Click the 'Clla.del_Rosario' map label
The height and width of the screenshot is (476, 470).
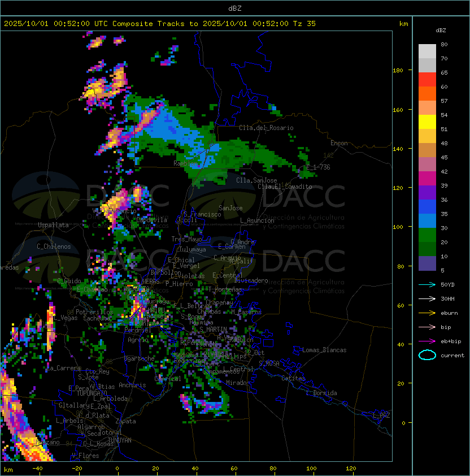(266, 128)
